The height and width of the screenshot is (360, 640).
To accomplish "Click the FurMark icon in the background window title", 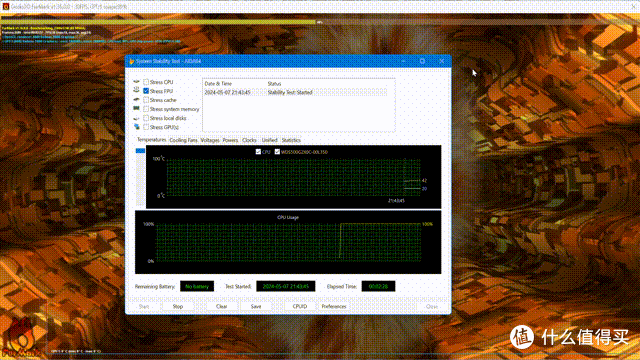I will [x=6, y=7].
